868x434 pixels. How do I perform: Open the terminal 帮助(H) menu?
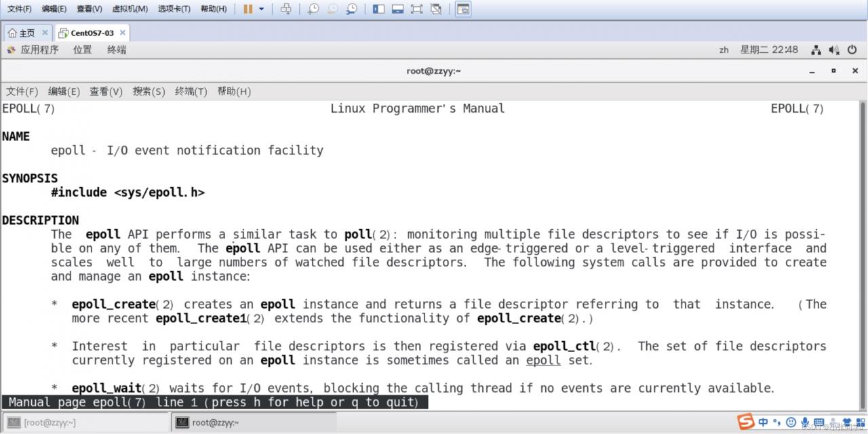[234, 91]
